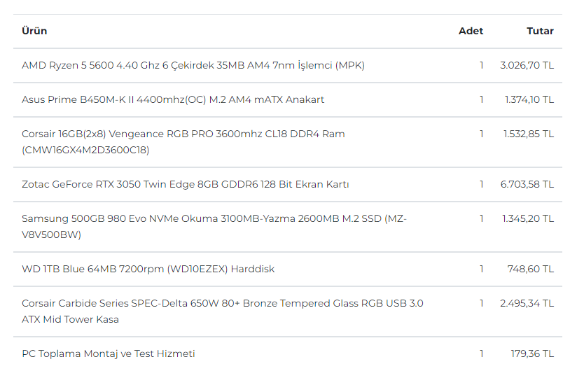
Task: Click the quantity for the AMD Ryzen row
Action: (x=481, y=65)
